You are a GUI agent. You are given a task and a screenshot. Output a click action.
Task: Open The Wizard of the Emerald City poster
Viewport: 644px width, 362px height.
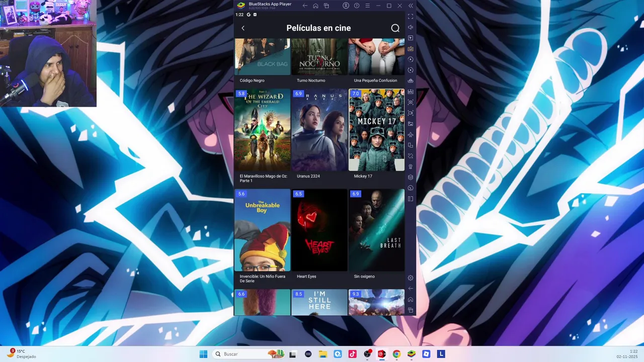[x=262, y=130]
